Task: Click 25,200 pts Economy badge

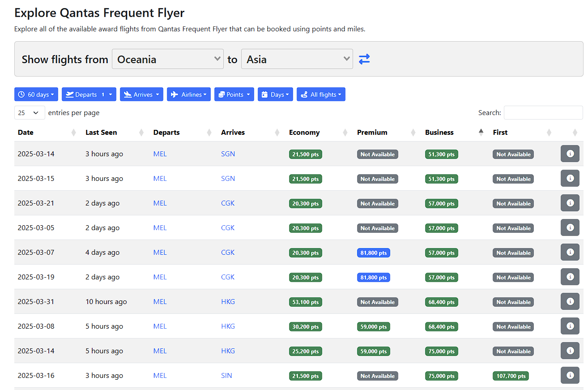Action: click(x=306, y=351)
